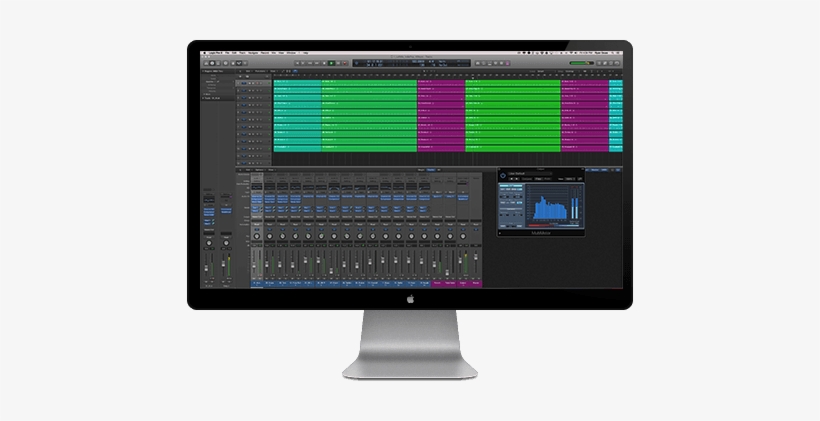Toggle Flex view in Tracks menu bar
This screenshot has width=820, height=421.
288,71
